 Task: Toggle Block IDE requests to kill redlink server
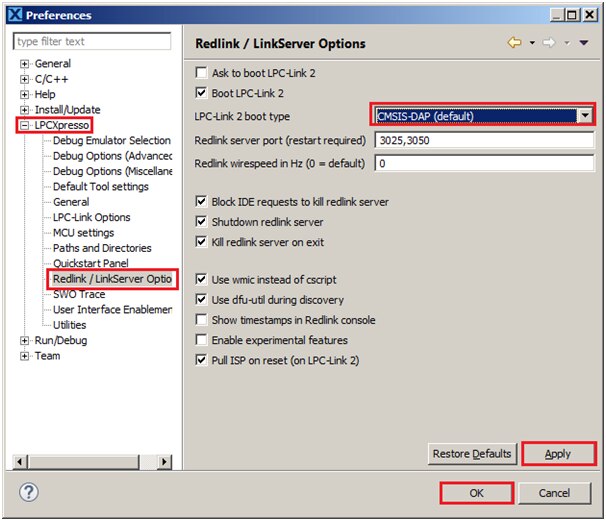click(x=201, y=201)
